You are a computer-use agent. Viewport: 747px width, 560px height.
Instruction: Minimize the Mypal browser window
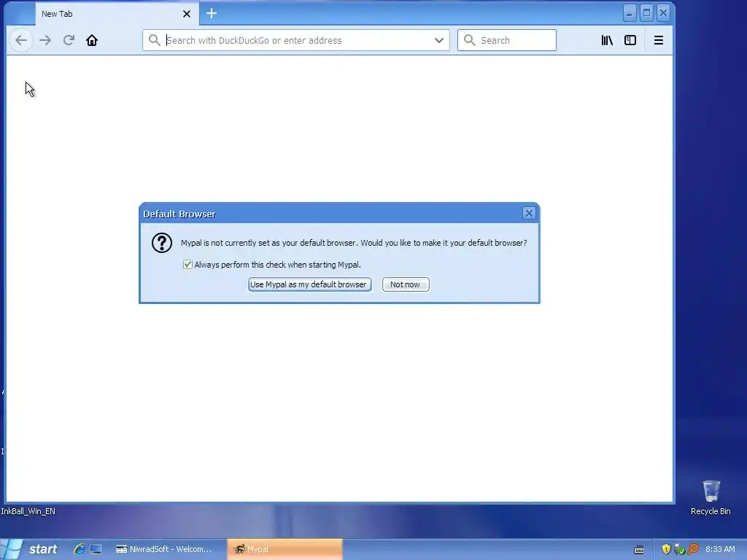point(630,13)
